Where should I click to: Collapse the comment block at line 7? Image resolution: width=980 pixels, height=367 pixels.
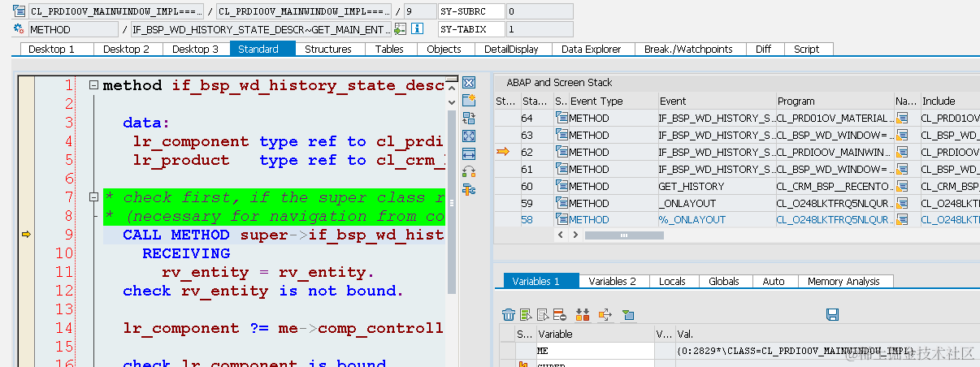(94, 197)
